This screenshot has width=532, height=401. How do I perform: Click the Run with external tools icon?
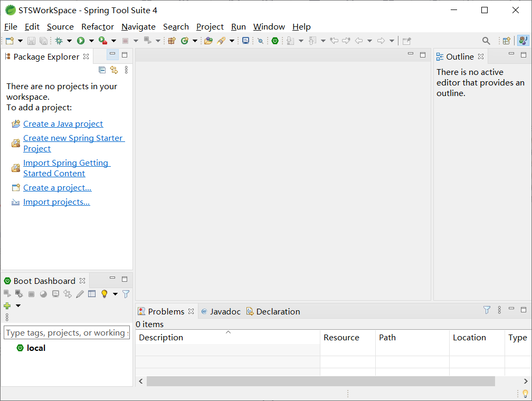click(x=103, y=41)
